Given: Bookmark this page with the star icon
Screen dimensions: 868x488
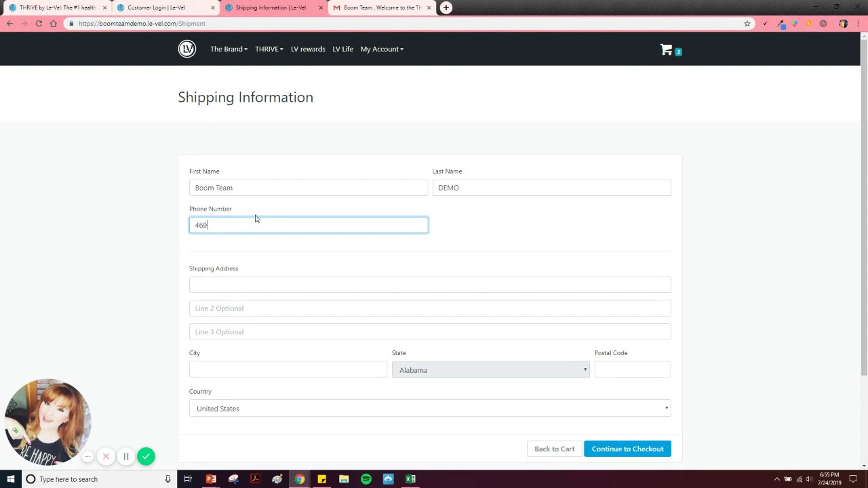Looking at the screenshot, I should click(747, 24).
